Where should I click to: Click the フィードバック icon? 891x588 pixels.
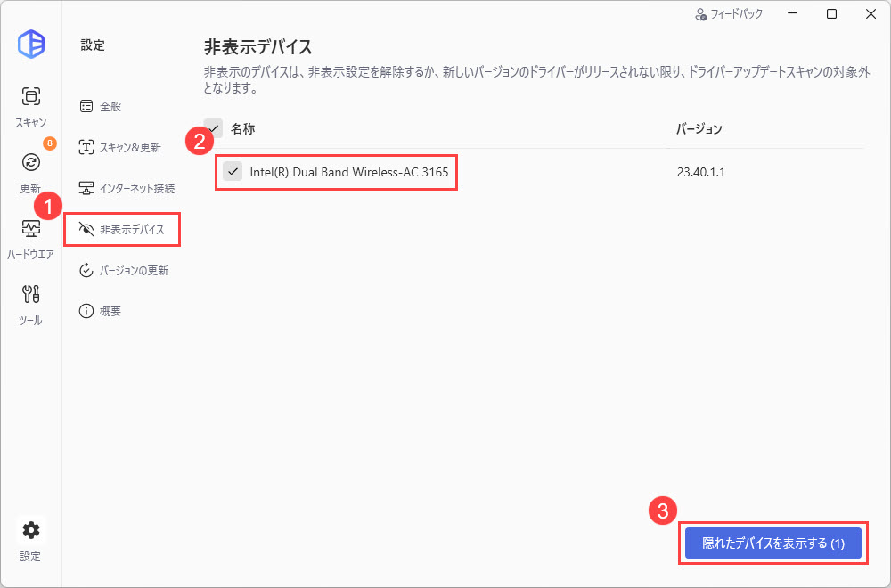point(700,14)
